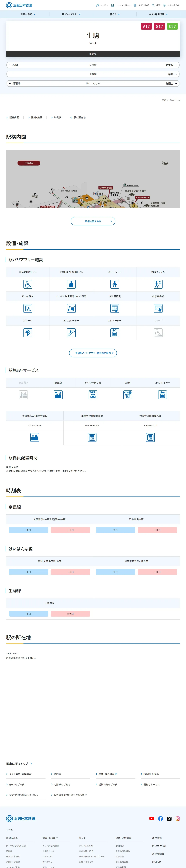Open the ear mark icon
The width and height of the screenshot is (186, 868).
click(28, 333)
